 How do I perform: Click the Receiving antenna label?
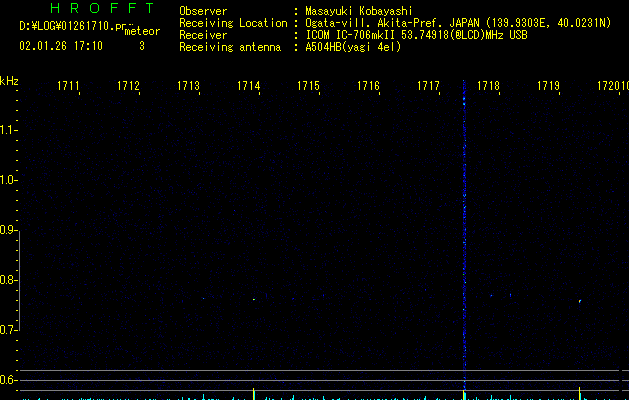pyautogui.click(x=230, y=47)
